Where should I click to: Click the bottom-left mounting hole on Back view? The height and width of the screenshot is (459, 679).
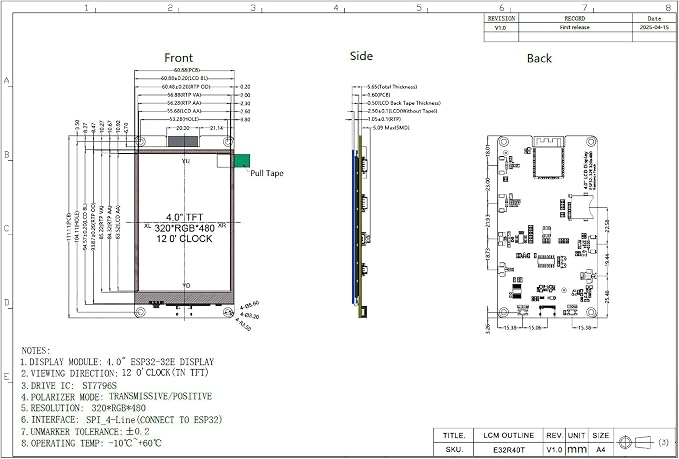click(503, 312)
